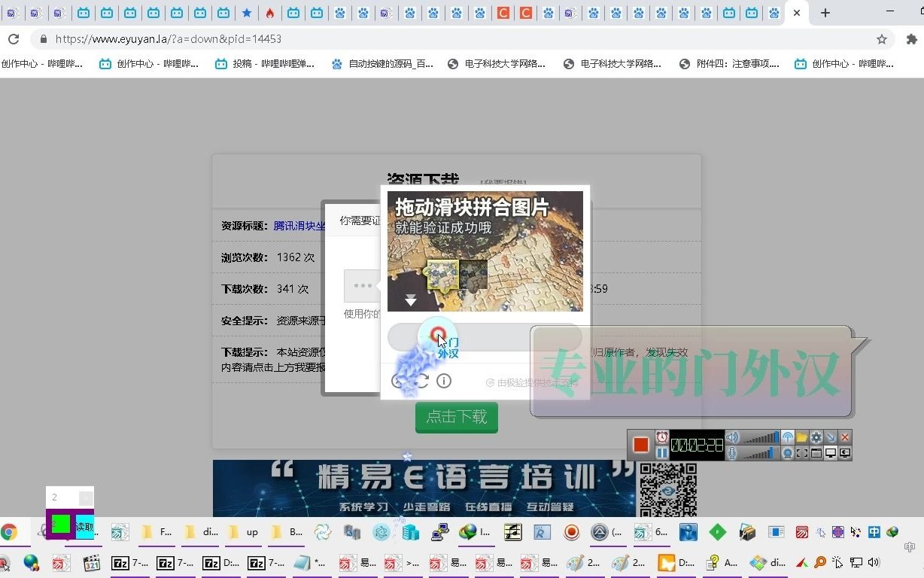Viewport: 924px width, 578px height.
Task: Open a new browser tab
Action: (x=825, y=13)
